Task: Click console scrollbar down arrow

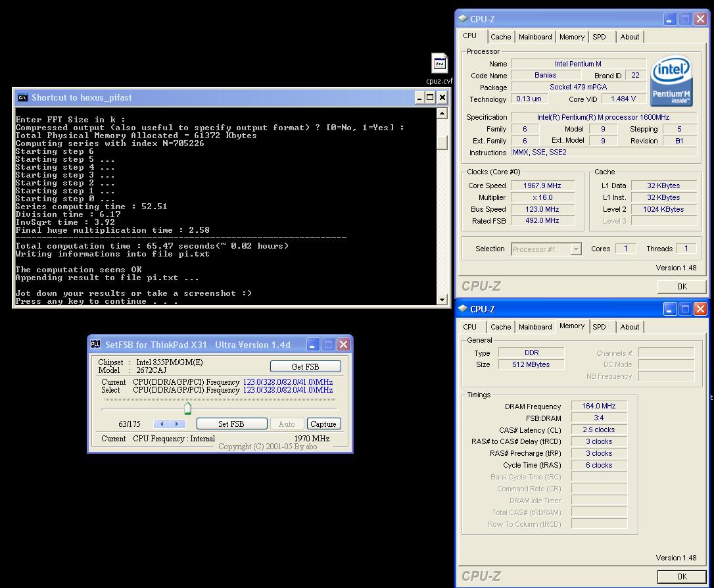Action: point(442,299)
